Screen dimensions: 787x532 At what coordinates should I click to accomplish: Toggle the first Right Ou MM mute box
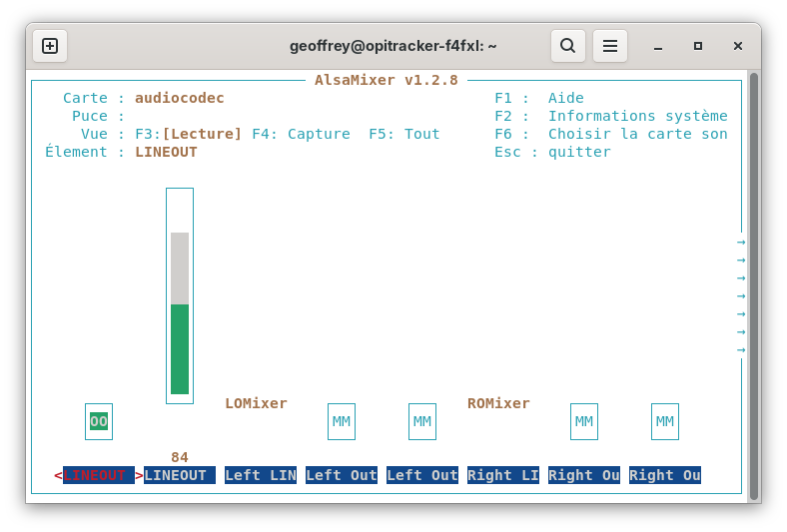tap(584, 421)
